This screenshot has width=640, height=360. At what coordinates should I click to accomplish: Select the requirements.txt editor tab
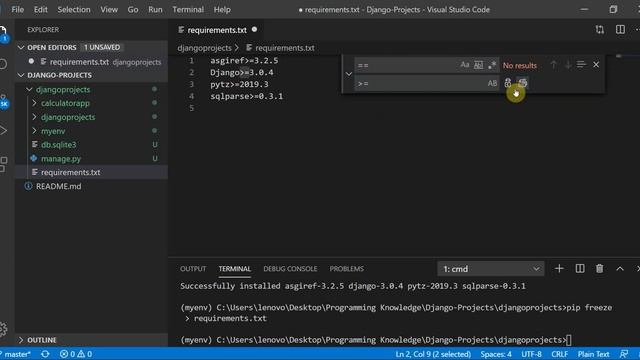217,30
